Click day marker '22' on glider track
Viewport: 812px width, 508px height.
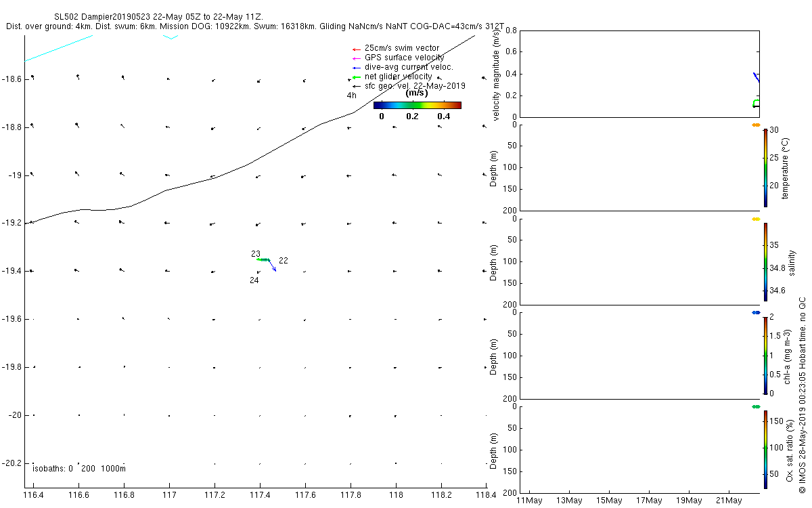point(284,261)
